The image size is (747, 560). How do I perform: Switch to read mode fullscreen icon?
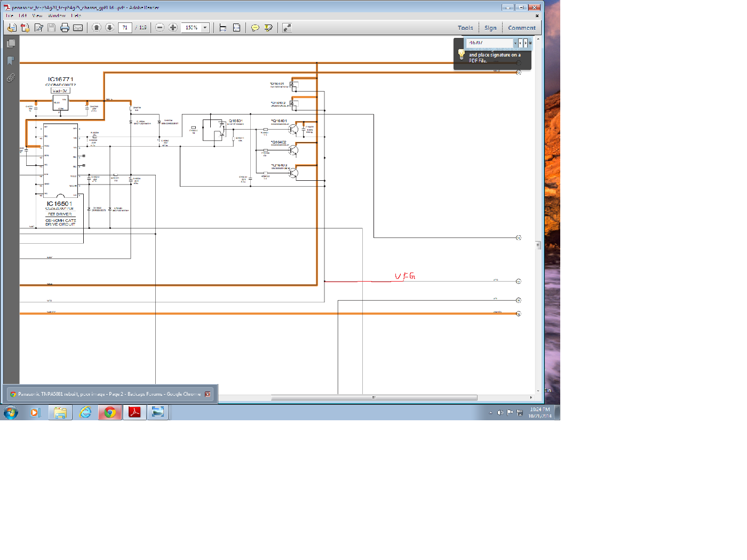click(x=287, y=28)
